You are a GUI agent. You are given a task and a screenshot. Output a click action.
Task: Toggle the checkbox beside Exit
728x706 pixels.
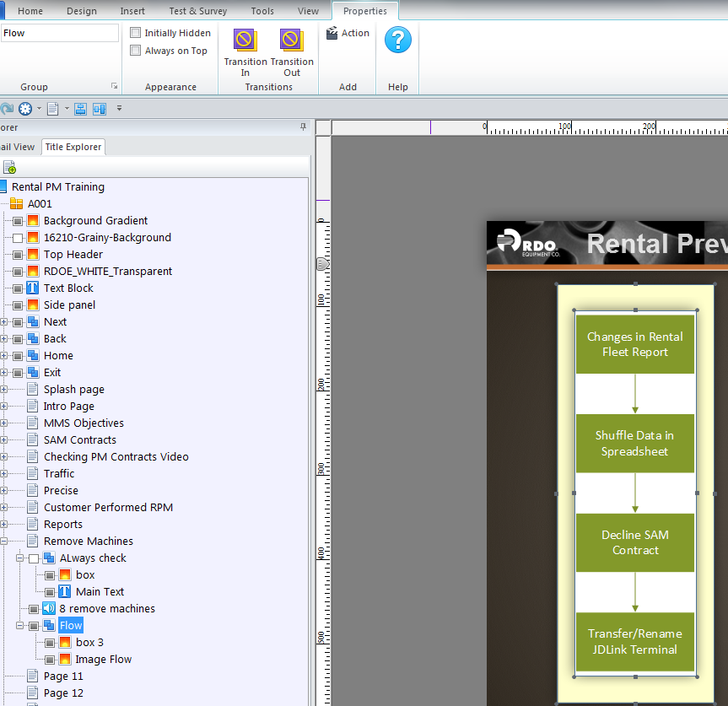[x=18, y=373]
